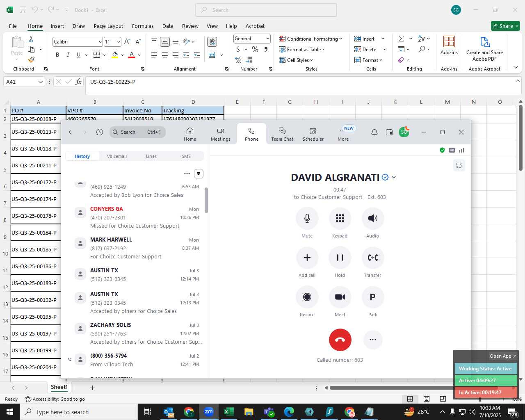This screenshot has height=420, width=525.
Task: Open the font name Calibri dropdown
Action: coord(100,42)
